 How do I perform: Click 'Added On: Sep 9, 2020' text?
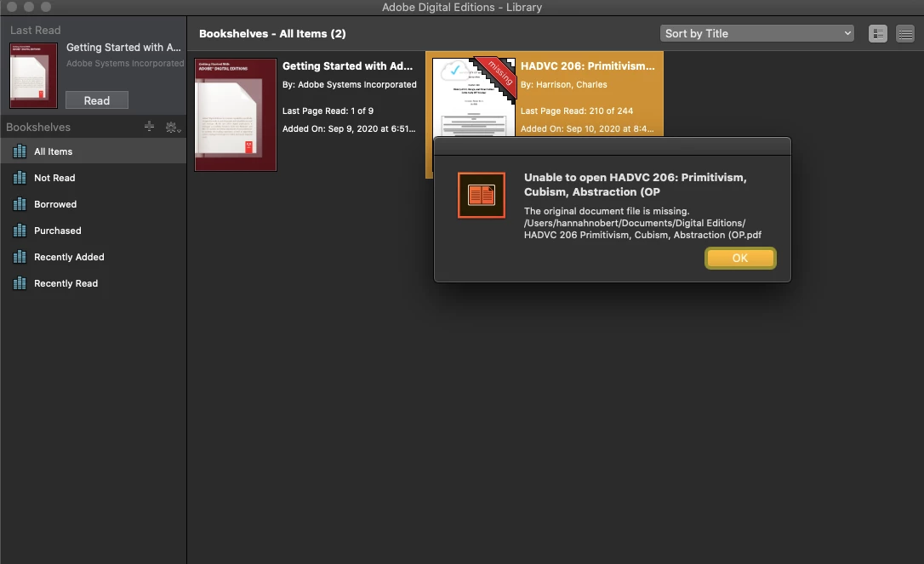tap(349, 128)
